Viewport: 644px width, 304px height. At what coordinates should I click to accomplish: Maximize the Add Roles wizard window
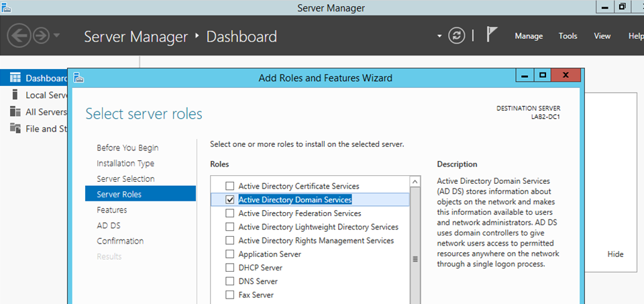(x=543, y=75)
